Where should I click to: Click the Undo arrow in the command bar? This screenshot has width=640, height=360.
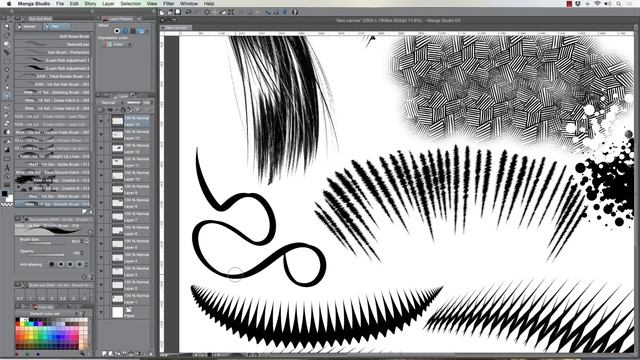[x=188, y=12]
